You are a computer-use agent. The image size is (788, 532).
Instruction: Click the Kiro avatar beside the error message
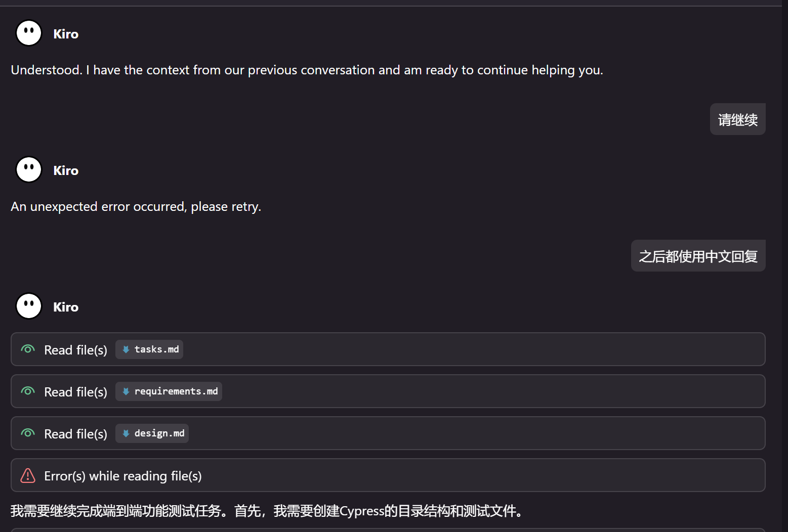pyautogui.click(x=28, y=169)
